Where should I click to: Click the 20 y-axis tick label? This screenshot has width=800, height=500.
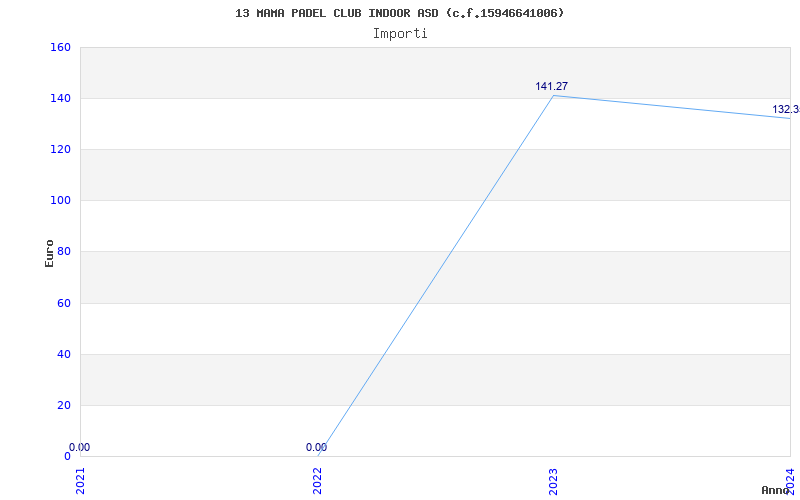coord(63,406)
